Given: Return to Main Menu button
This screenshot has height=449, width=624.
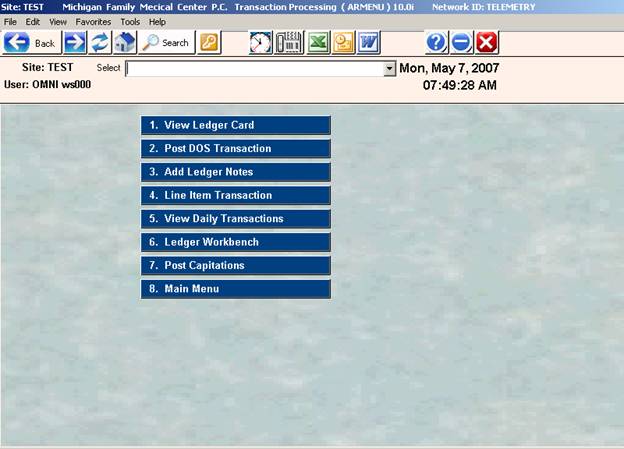Looking at the screenshot, I should click(x=235, y=289).
